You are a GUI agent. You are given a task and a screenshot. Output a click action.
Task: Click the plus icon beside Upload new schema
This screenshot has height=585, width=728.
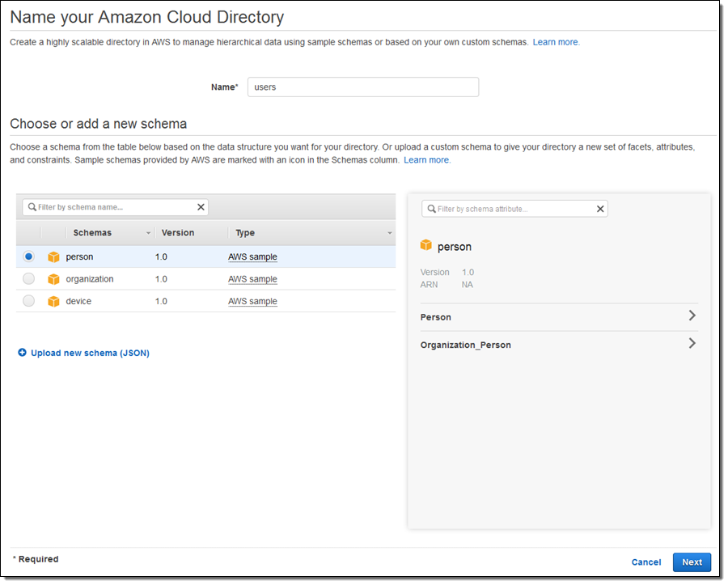[x=23, y=353]
